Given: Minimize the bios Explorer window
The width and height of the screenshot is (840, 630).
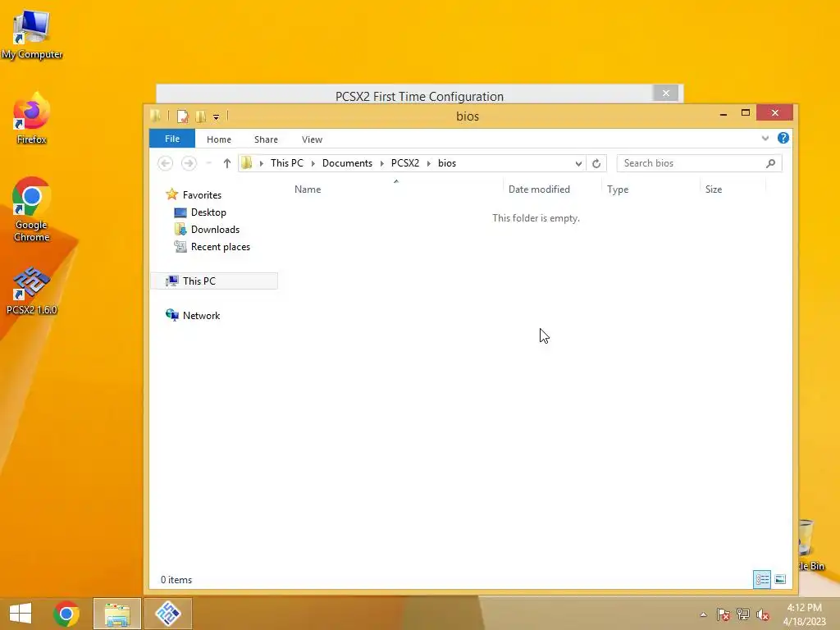Looking at the screenshot, I should 724,113.
